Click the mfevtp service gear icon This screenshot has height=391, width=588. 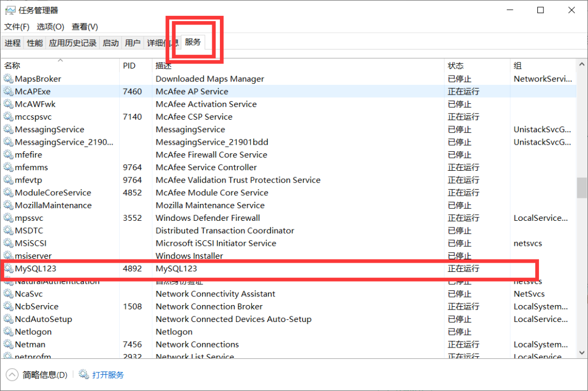(9, 180)
